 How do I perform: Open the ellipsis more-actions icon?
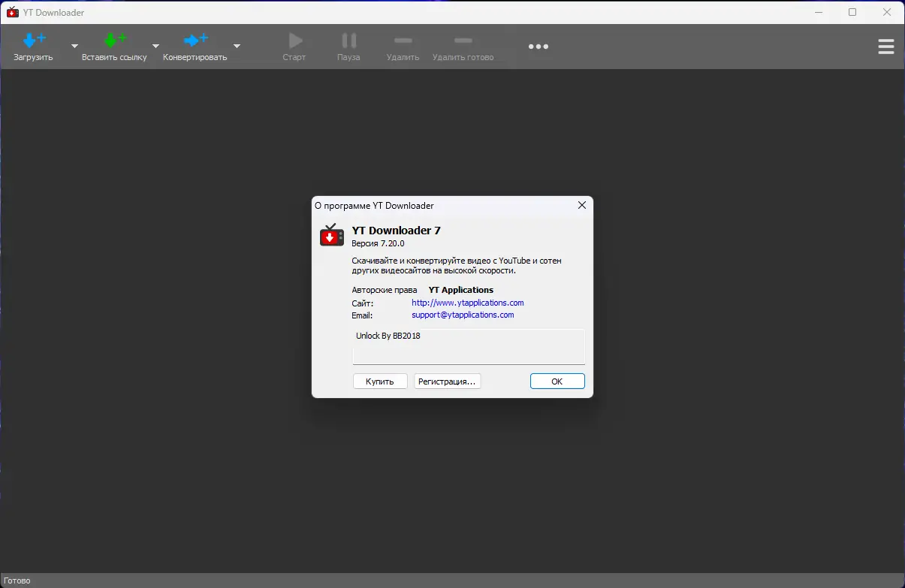(x=538, y=47)
